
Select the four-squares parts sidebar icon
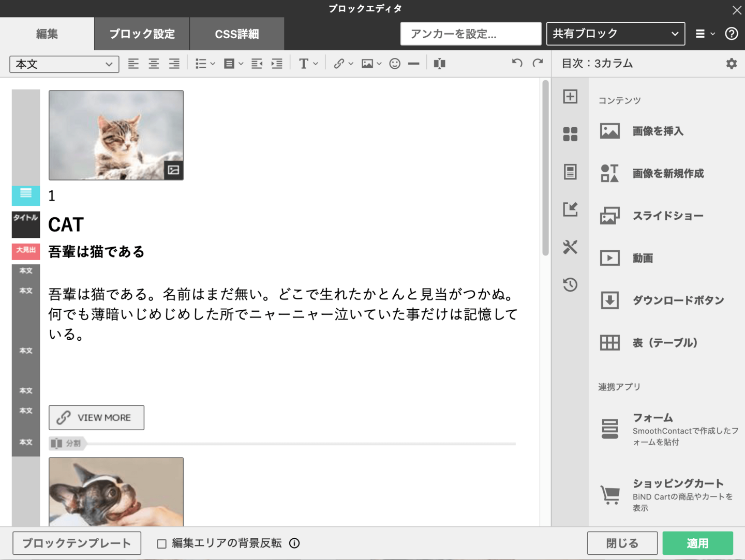pyautogui.click(x=570, y=134)
